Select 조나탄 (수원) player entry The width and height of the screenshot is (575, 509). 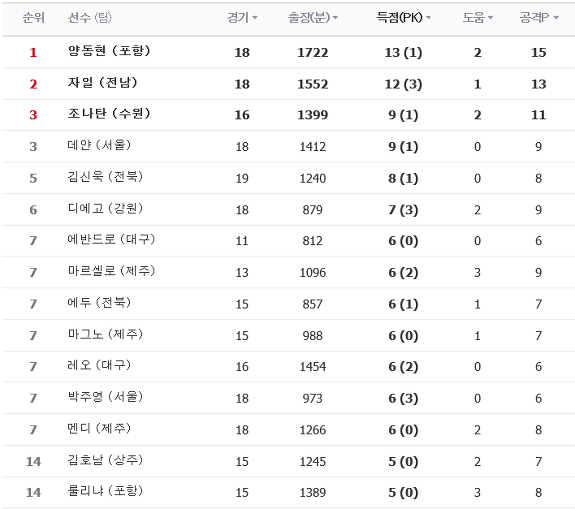point(109,113)
